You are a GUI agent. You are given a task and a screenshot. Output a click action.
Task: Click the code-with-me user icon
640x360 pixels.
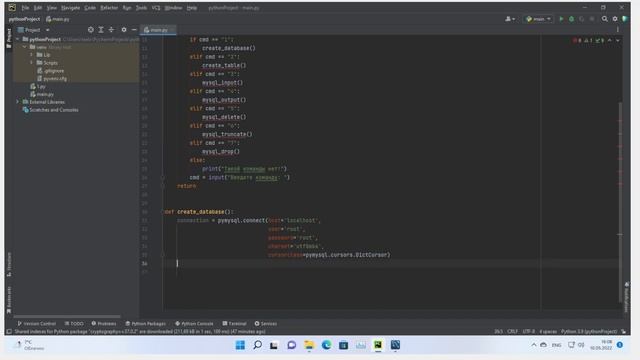510,19
